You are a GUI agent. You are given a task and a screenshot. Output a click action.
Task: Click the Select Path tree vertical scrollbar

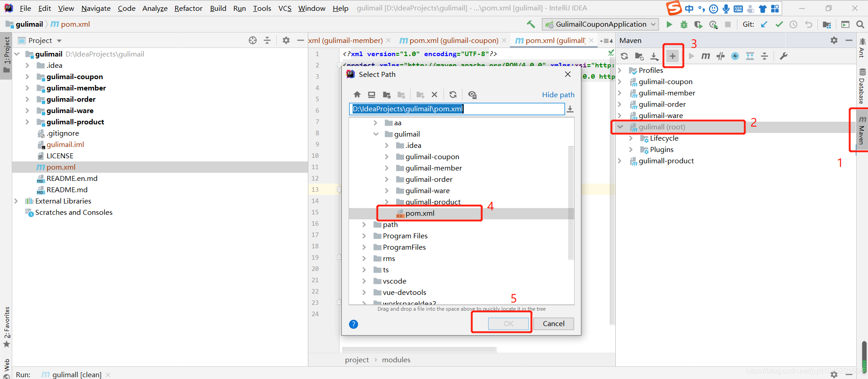click(x=571, y=203)
